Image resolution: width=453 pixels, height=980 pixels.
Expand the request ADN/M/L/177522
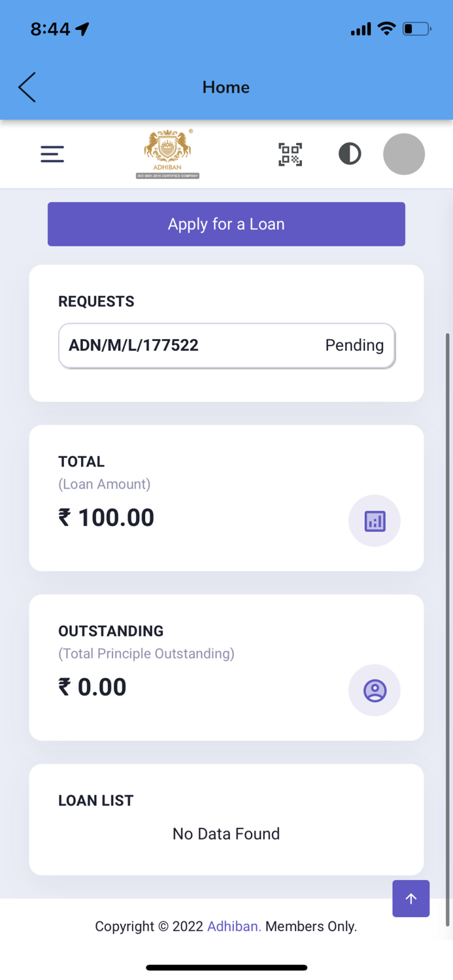tap(134, 345)
